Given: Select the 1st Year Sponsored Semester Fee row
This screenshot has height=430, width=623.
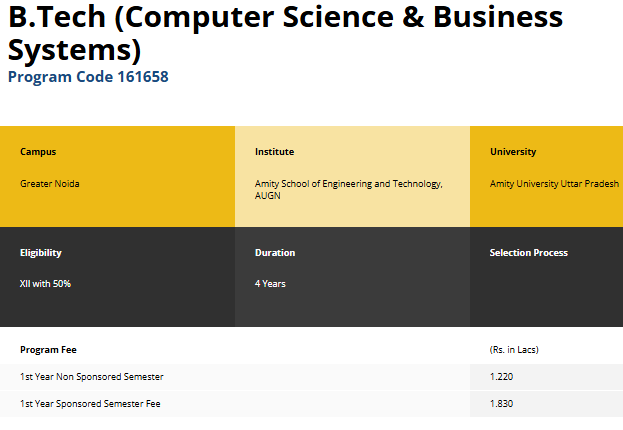Looking at the screenshot, I should point(90,404).
